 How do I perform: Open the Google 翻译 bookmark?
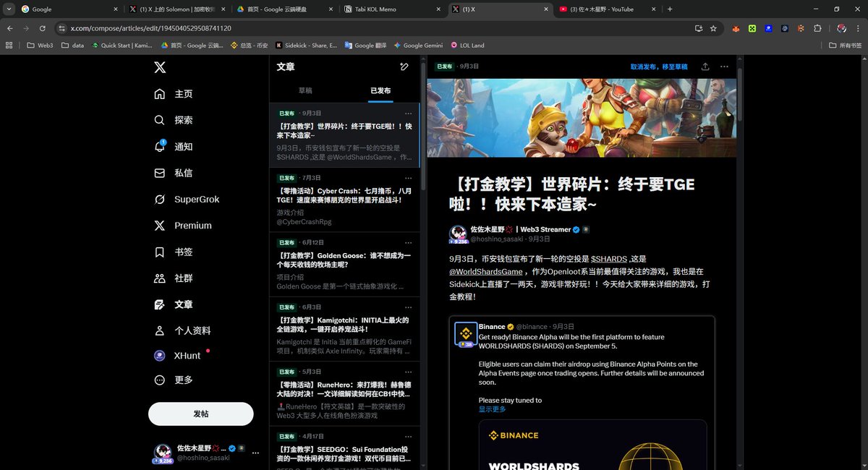tap(365, 45)
